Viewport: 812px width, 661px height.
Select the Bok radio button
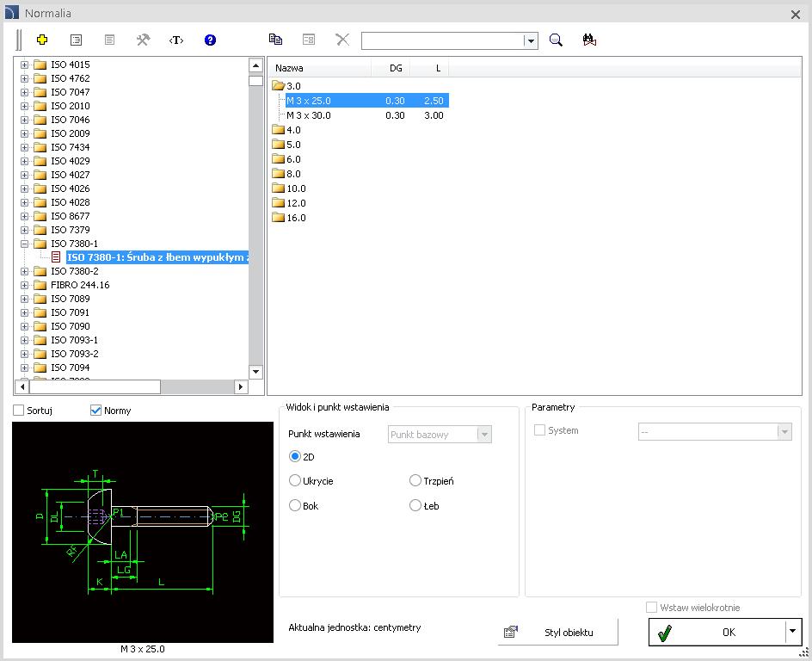295,505
